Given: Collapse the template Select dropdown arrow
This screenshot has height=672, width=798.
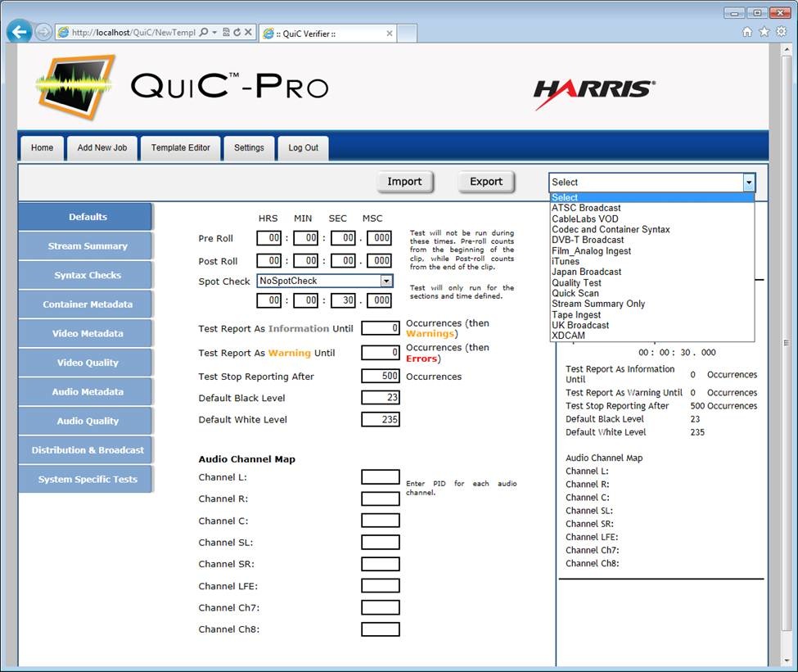Looking at the screenshot, I should pyautogui.click(x=747, y=183).
